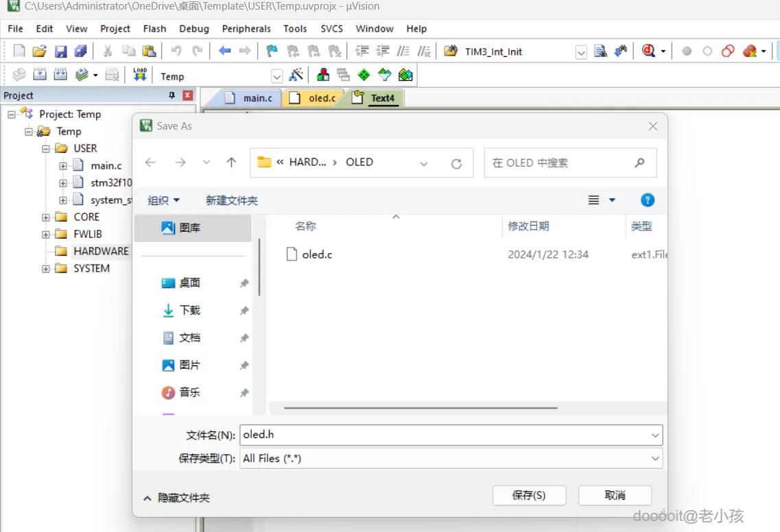This screenshot has width=780, height=532.
Task: Click the Undo toolbar icon
Action: [176, 51]
